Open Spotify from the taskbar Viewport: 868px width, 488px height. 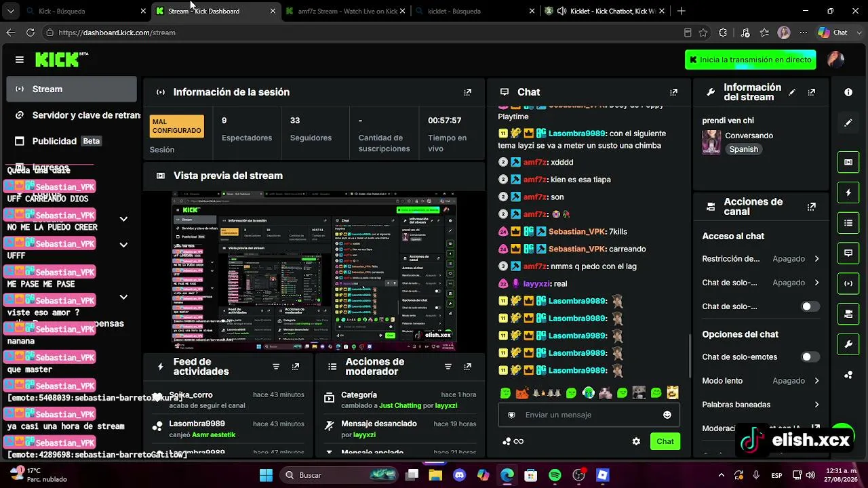tap(555, 475)
